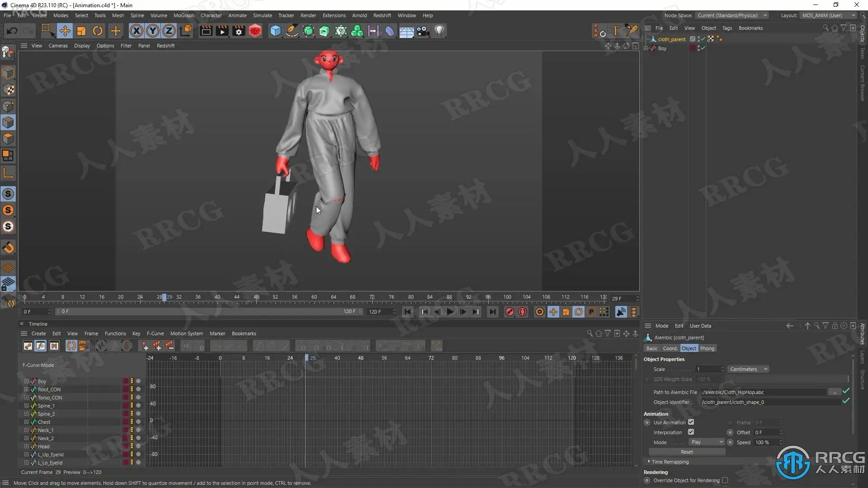Image resolution: width=868 pixels, height=488 pixels.
Task: Expand the Time Remapping section
Action: coord(670,462)
